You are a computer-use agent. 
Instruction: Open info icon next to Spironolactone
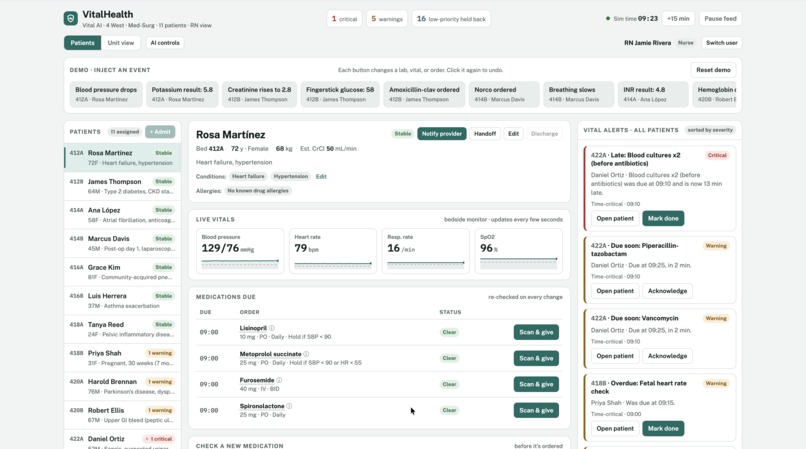[289, 406]
